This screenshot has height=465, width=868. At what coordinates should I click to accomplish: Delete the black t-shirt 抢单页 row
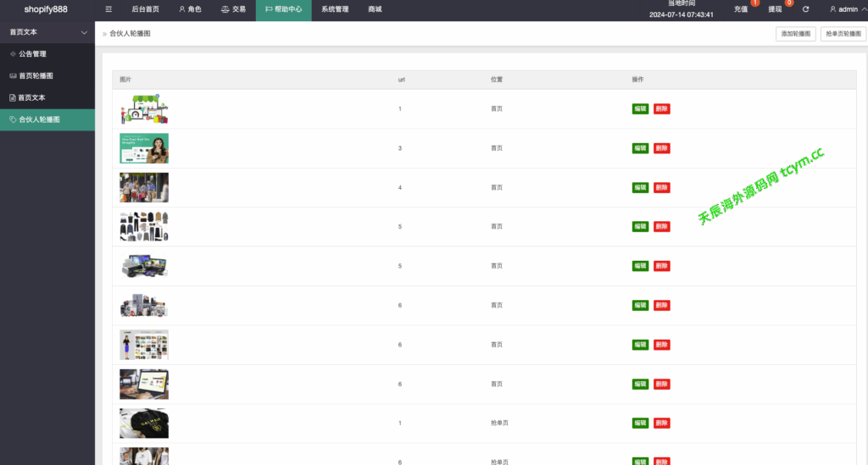tap(661, 423)
